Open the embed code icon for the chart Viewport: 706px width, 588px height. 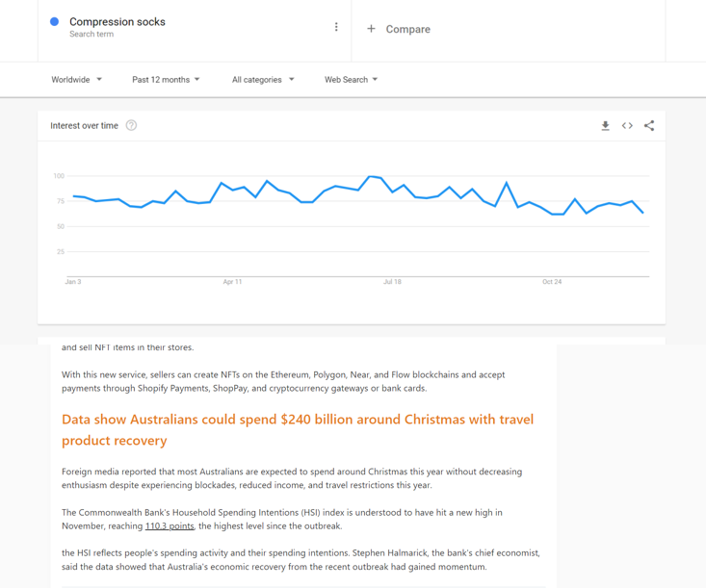click(x=627, y=126)
